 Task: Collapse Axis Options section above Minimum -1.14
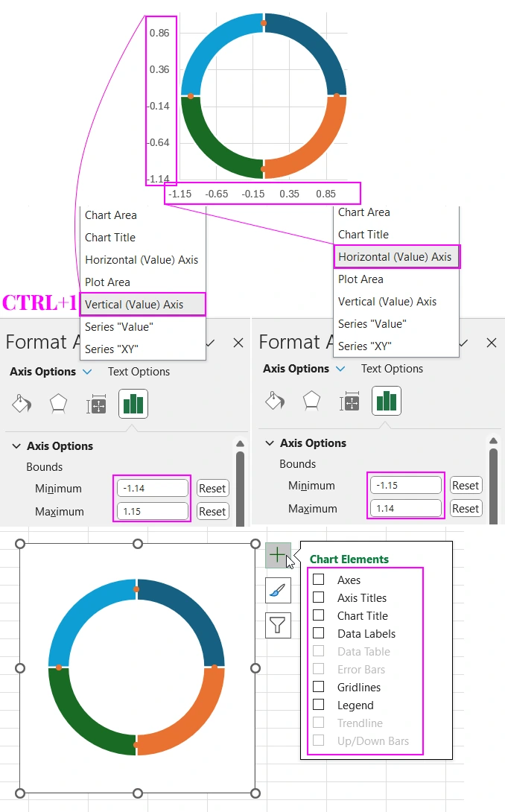[x=16, y=446]
